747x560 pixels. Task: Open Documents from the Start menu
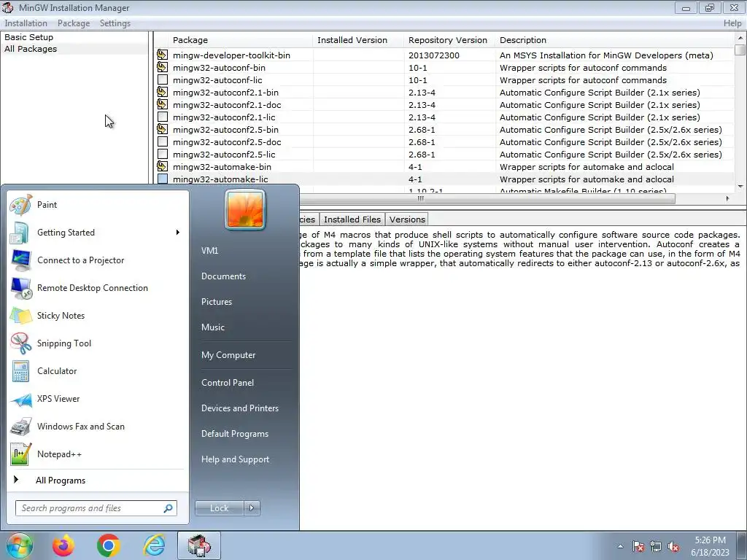[223, 276]
